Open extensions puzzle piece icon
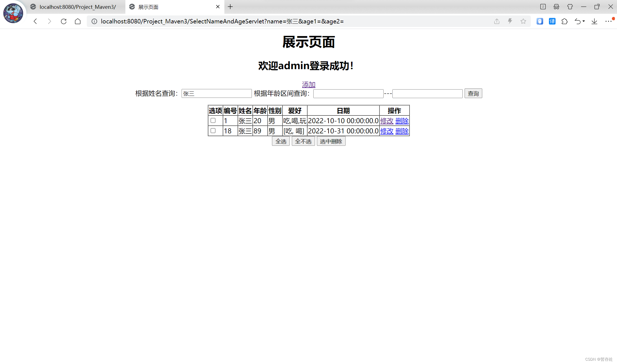The image size is (617, 364). click(x=564, y=21)
